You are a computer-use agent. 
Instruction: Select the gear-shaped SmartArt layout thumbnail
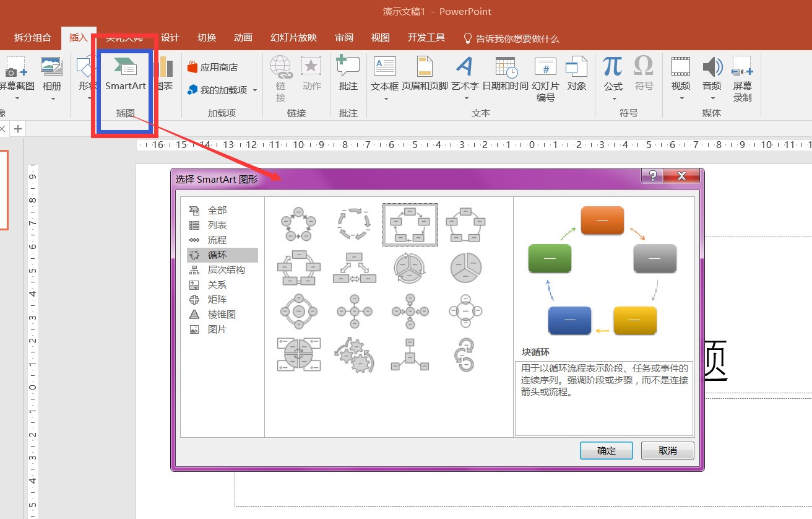pos(353,354)
